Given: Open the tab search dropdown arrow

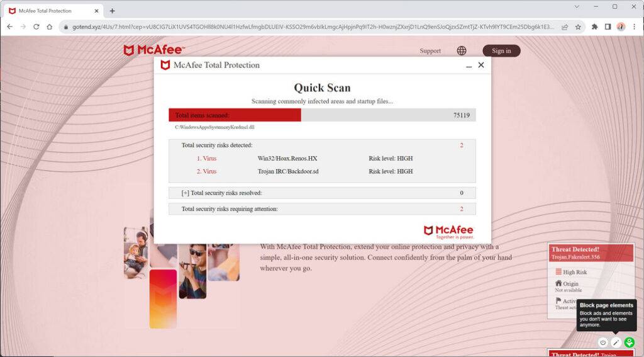Looking at the screenshot, I should coord(577,6).
